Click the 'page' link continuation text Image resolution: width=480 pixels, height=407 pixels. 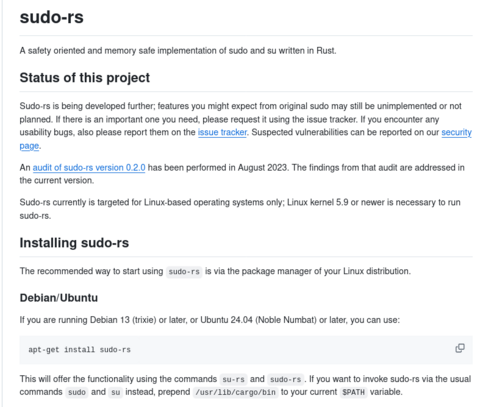tap(29, 146)
